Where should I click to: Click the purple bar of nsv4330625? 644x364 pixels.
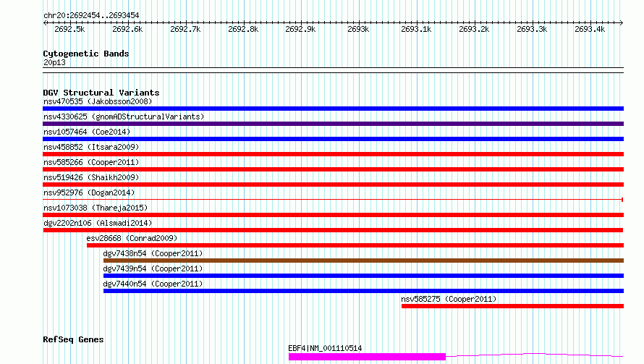[x=333, y=124]
